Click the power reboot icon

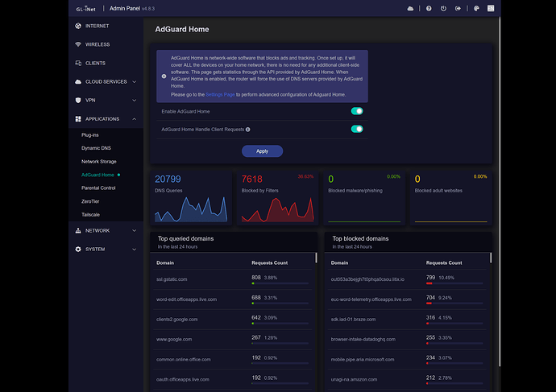[x=442, y=8]
